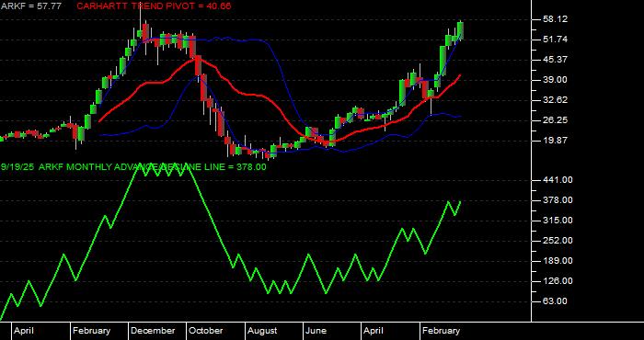Image resolution: width=644 pixels, height=340 pixels.
Task: Click the February label between April and December
Action: point(91,331)
